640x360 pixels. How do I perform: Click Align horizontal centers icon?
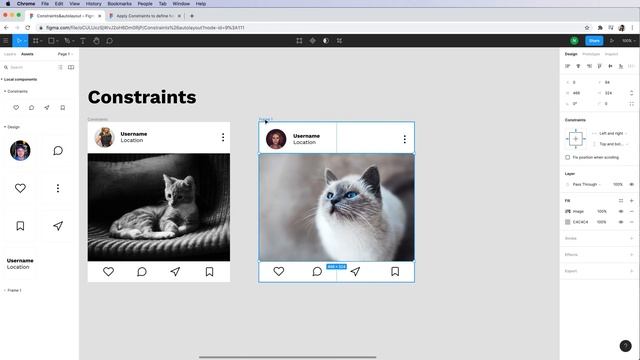[x=578, y=66]
